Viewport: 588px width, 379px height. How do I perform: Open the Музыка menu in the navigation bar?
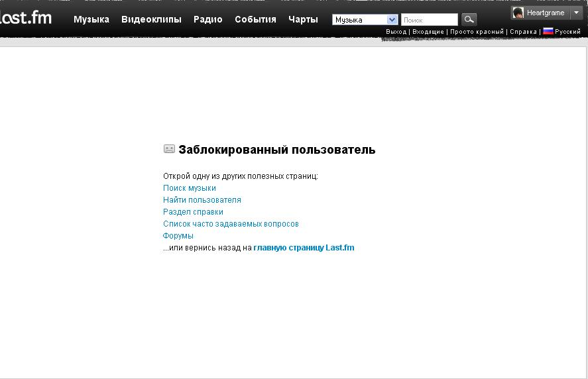[91, 19]
